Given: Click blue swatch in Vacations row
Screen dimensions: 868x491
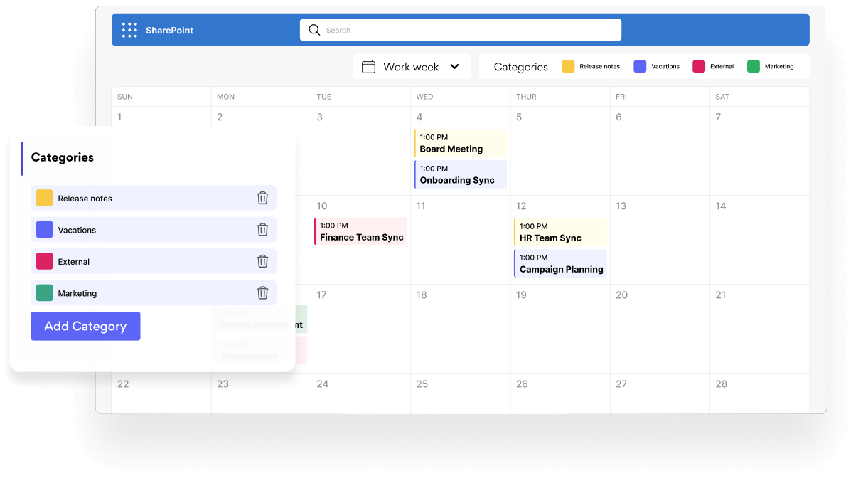Looking at the screenshot, I should click(x=44, y=229).
